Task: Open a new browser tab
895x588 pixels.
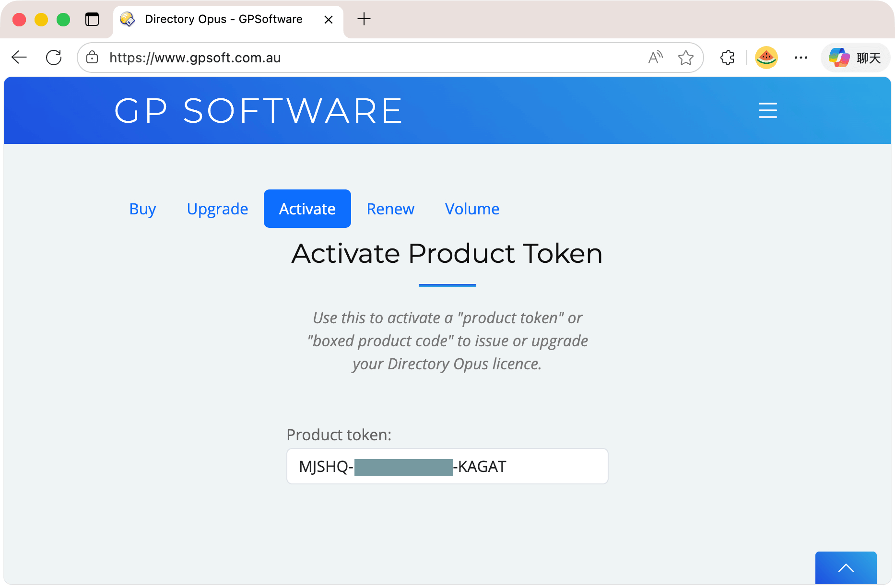Action: click(x=364, y=19)
